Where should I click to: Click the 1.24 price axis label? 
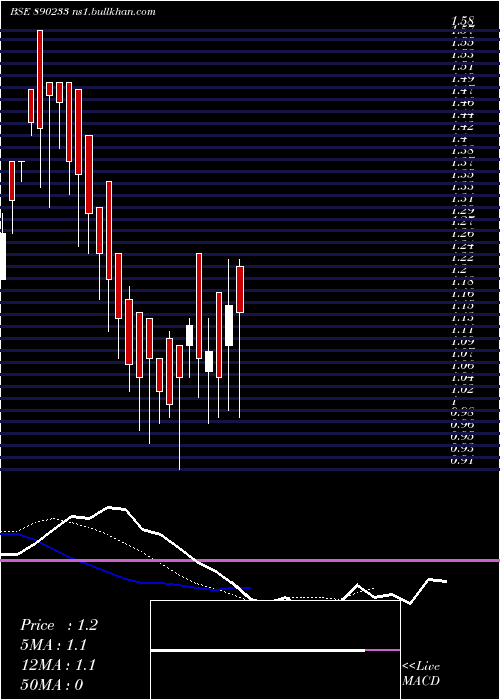coord(463,246)
